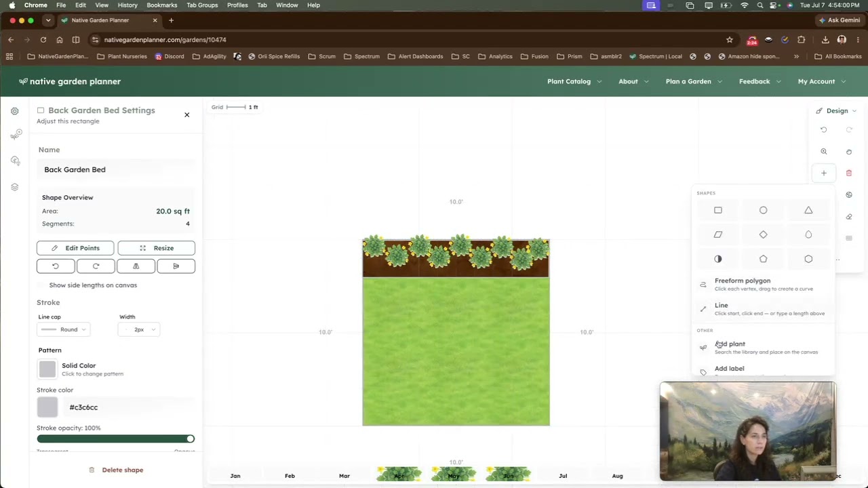Expand the Plant Catalog menu

tap(574, 81)
